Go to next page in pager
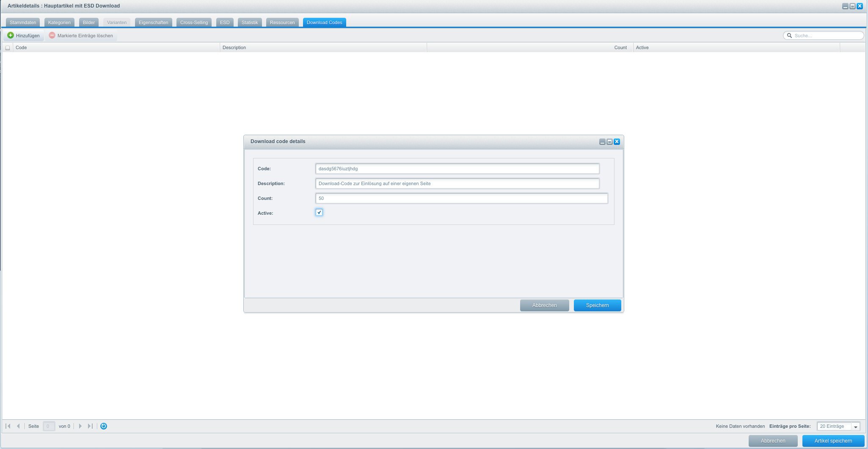 pos(80,426)
